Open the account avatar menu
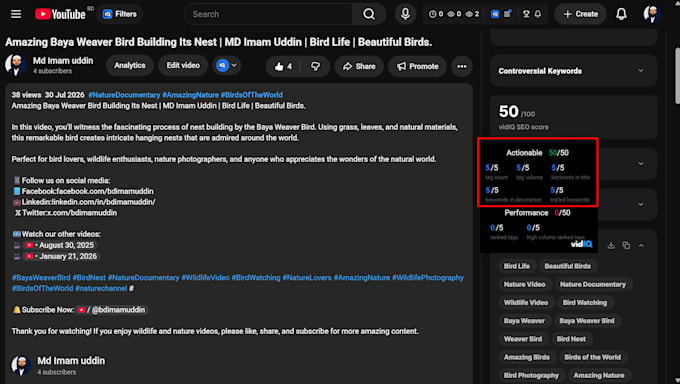 point(652,14)
